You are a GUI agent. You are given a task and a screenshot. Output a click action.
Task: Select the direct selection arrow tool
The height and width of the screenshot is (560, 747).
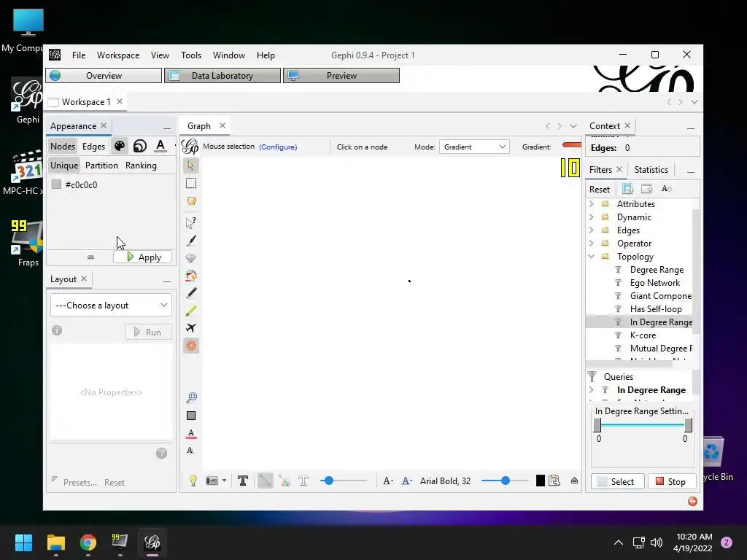click(191, 166)
